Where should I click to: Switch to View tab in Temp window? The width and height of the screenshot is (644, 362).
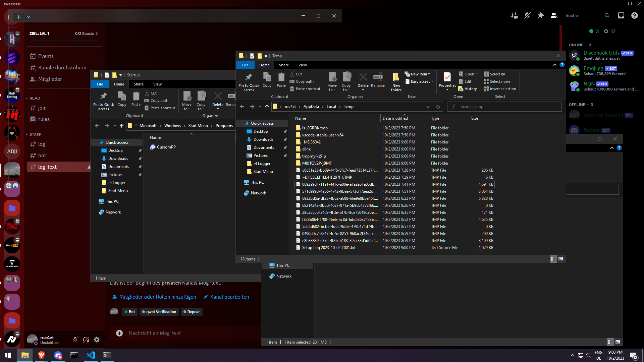pyautogui.click(x=303, y=65)
